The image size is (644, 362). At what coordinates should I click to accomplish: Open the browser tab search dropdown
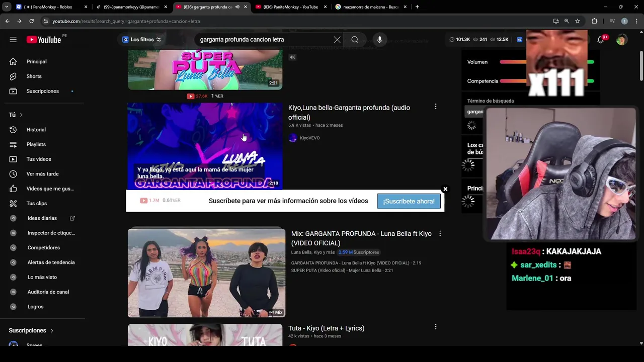pos(7,7)
